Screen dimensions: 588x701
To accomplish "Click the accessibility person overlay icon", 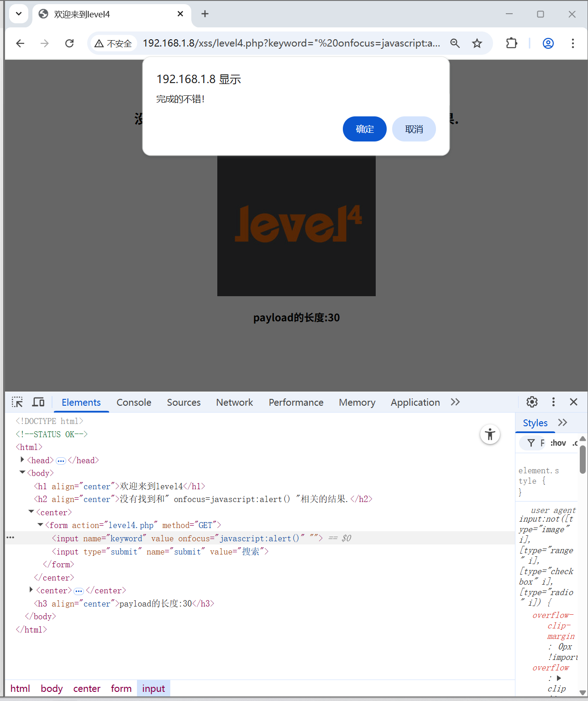I will [490, 434].
